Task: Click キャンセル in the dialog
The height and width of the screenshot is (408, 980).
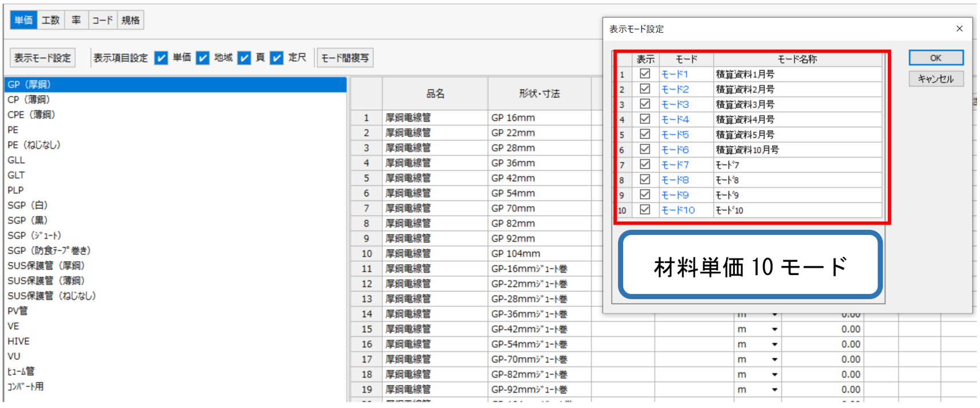Action: click(935, 79)
